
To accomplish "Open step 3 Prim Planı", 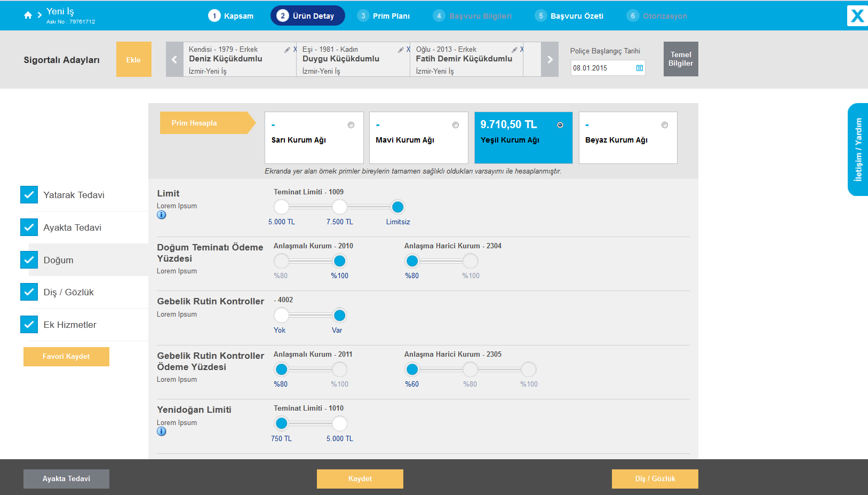I will coord(384,16).
